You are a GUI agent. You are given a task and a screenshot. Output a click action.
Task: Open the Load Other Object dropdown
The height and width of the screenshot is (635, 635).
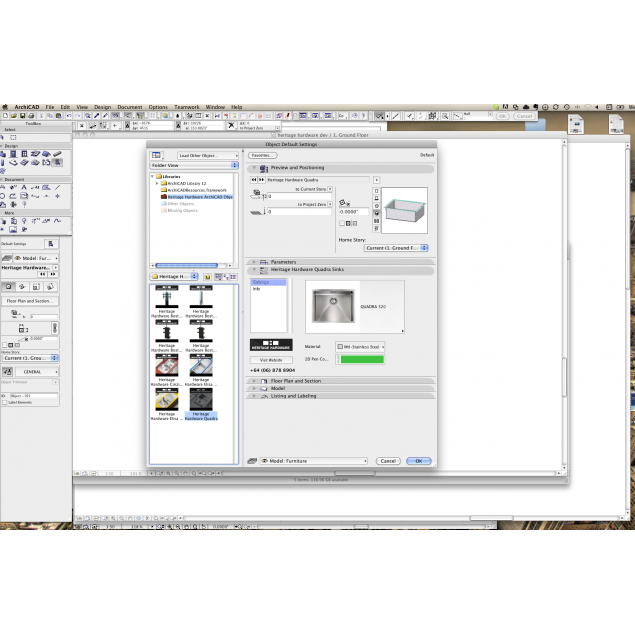[x=208, y=156]
